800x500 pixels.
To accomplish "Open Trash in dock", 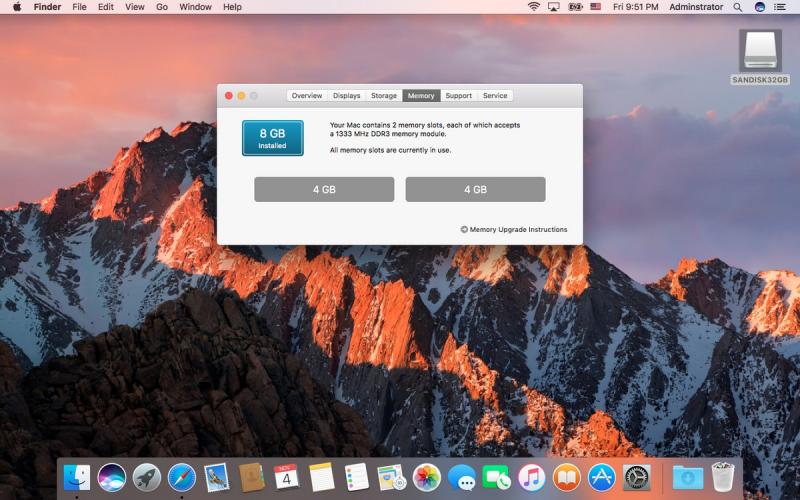I will tap(722, 478).
